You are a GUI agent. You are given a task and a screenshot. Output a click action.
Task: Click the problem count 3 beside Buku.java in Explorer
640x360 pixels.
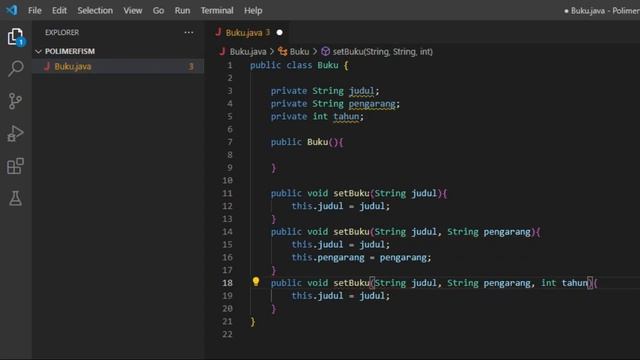tap(191, 67)
